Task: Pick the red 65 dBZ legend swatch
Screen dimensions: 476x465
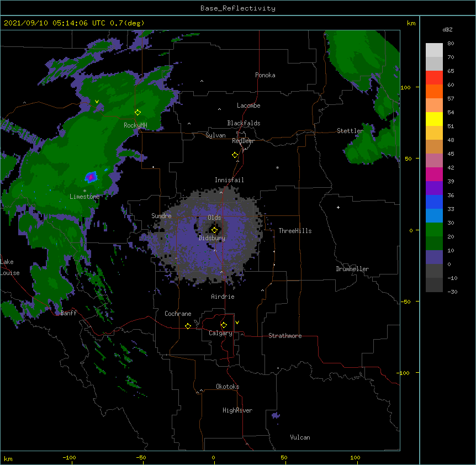Action: pos(434,77)
